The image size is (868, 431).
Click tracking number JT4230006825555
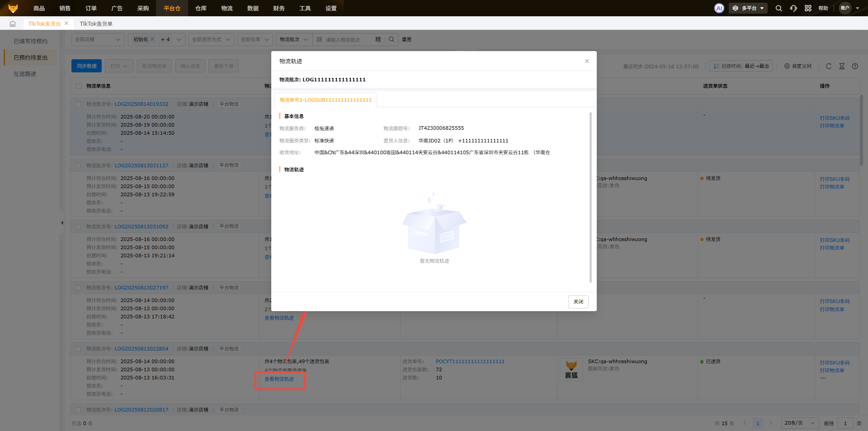coord(441,128)
